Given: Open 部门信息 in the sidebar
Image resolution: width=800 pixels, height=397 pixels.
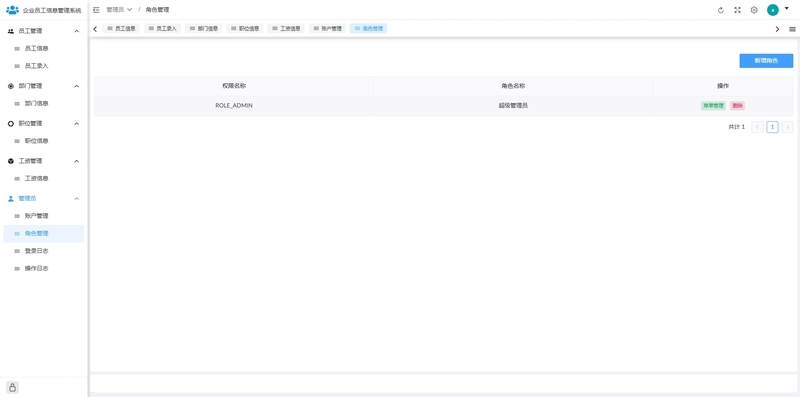Looking at the screenshot, I should (44, 104).
